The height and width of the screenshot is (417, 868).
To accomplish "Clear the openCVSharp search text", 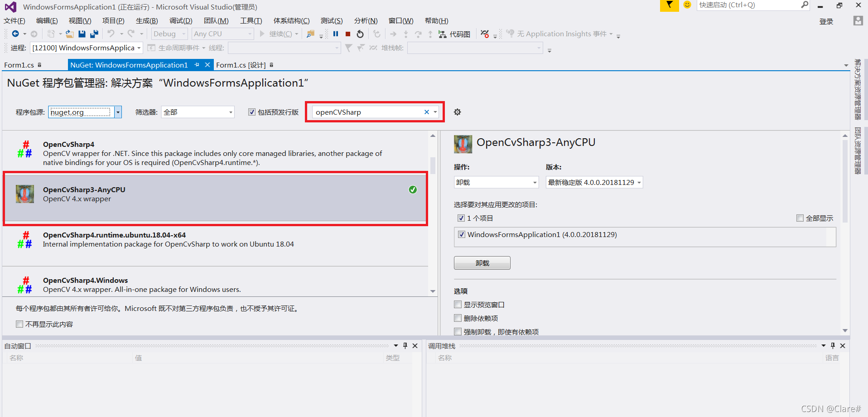I will click(426, 112).
